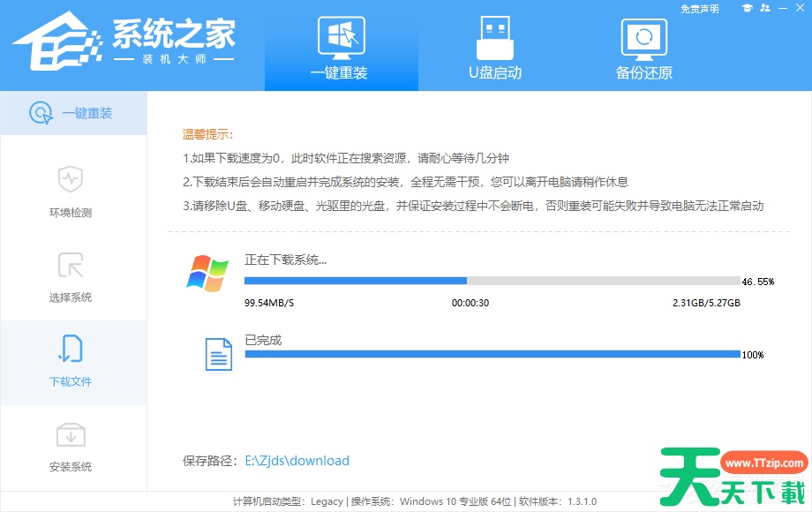Screen dimensions: 812x512
Task: Click the 温馨提示 heading
Action: 208,134
